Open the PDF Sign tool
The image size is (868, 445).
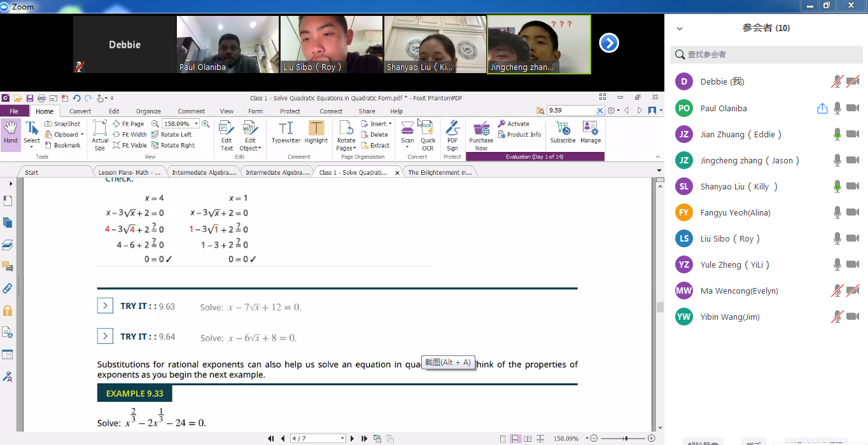coord(452,135)
